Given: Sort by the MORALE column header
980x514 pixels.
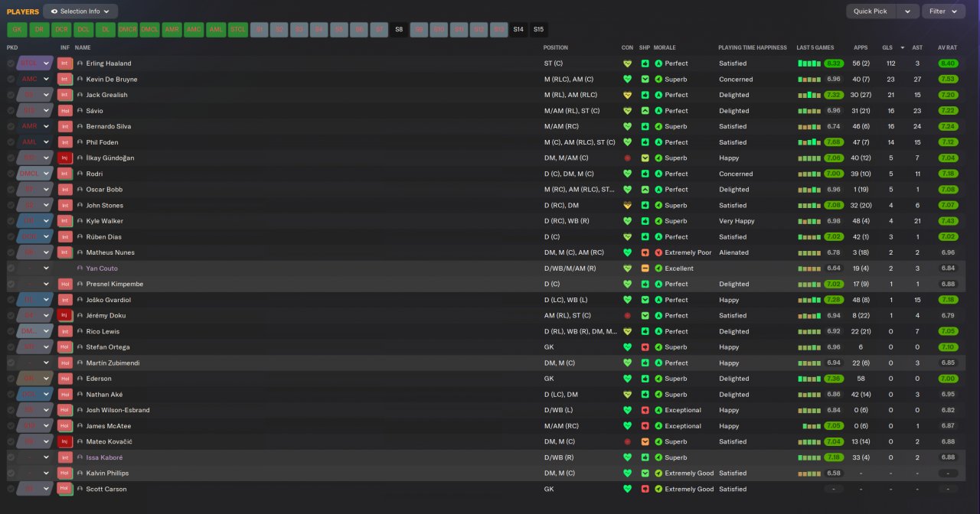Looking at the screenshot, I should click(x=665, y=47).
